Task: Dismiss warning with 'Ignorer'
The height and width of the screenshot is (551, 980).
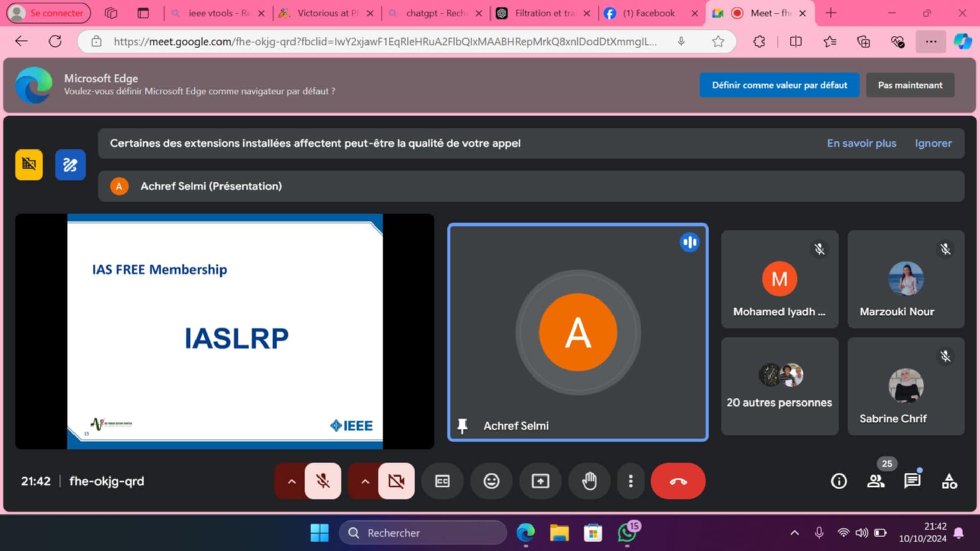Action: (933, 143)
